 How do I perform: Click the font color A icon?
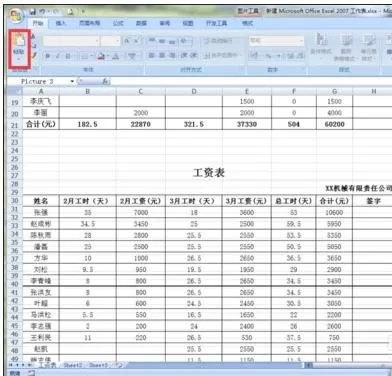tap(115, 56)
